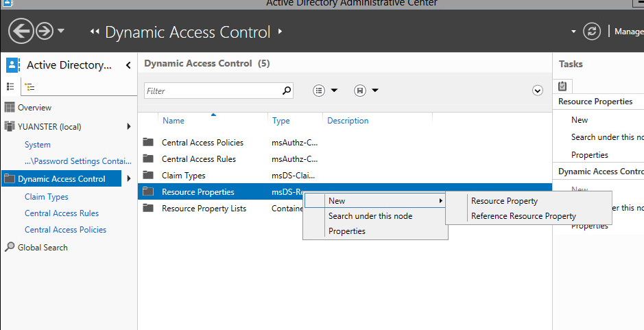Click the Dynamic Access Control breadcrumb title

click(188, 32)
